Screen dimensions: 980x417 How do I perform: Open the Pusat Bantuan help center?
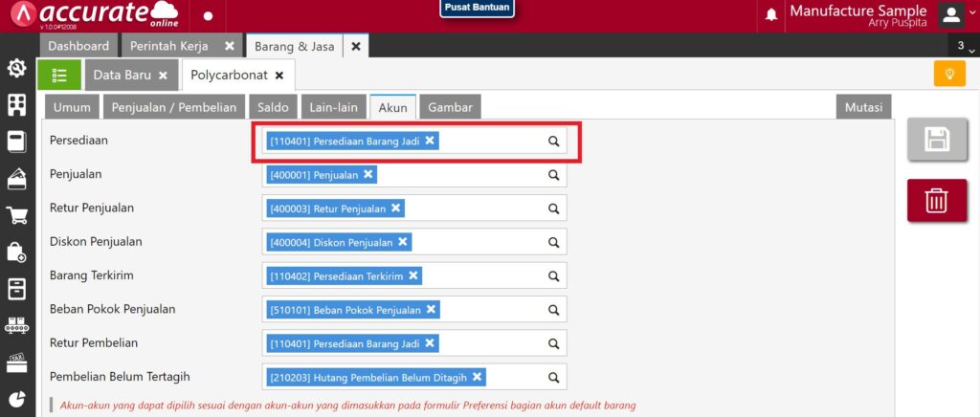click(x=477, y=8)
